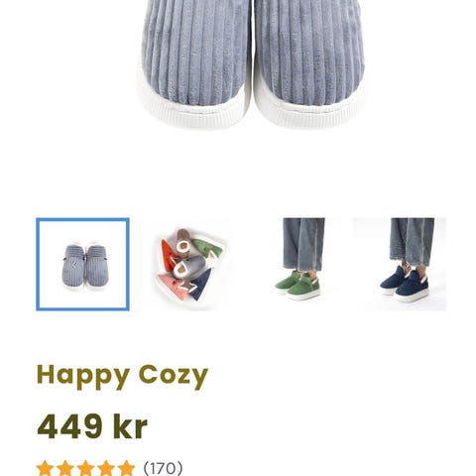Show the green slippers worn thumbnail

pyautogui.click(x=299, y=265)
